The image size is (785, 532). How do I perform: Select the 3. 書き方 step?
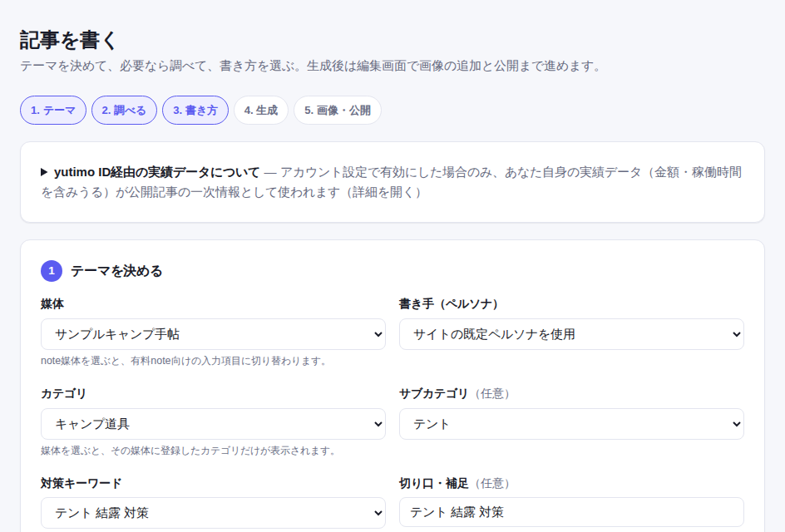[x=195, y=110]
